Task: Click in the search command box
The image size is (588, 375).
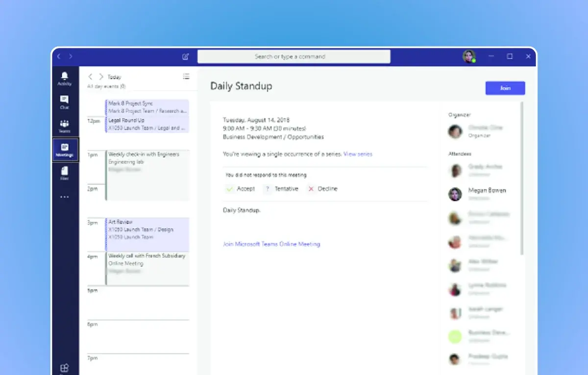Action: click(294, 57)
